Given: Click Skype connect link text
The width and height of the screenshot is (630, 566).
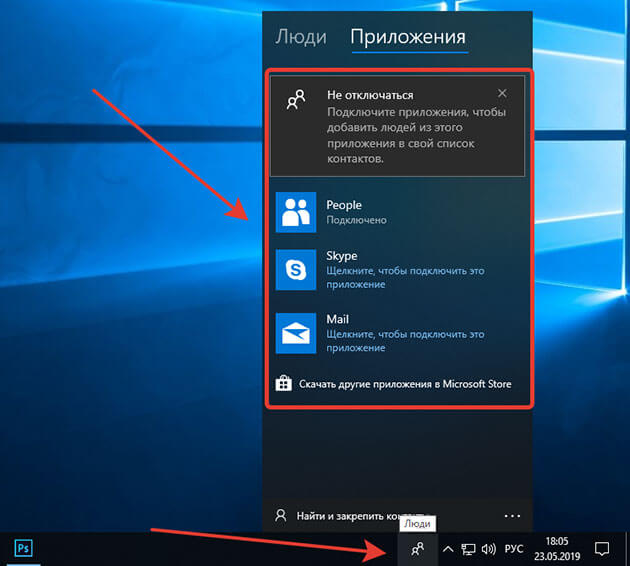Looking at the screenshot, I should point(405,278).
